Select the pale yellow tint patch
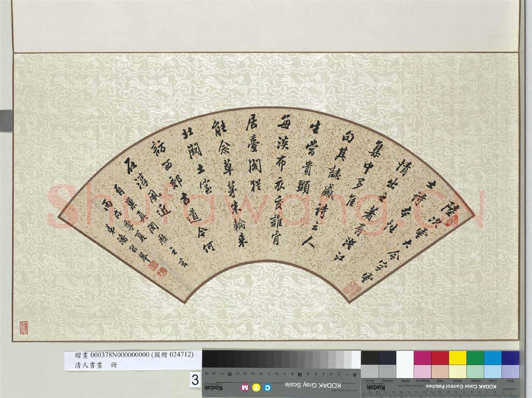This screenshot has width=532, height=398. point(458,371)
